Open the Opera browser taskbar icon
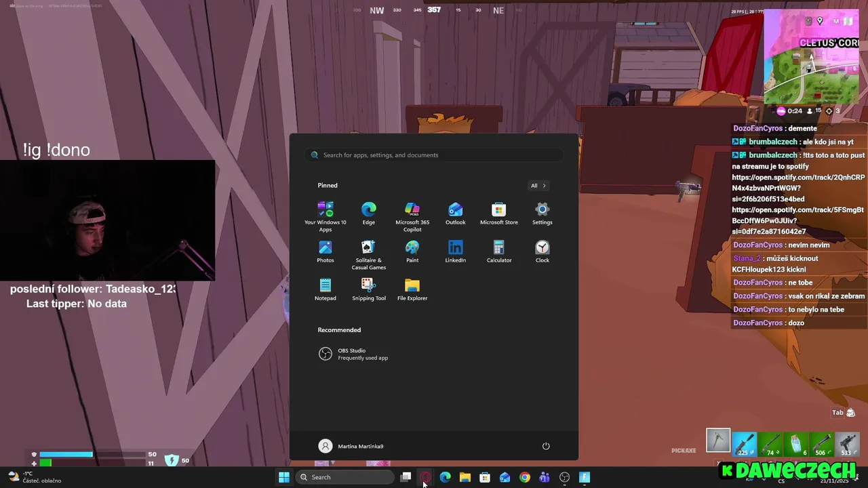 [x=425, y=477]
